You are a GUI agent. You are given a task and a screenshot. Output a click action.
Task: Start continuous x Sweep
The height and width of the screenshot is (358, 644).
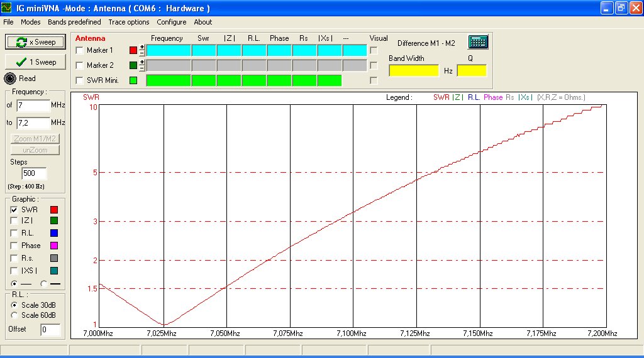pyautogui.click(x=35, y=42)
